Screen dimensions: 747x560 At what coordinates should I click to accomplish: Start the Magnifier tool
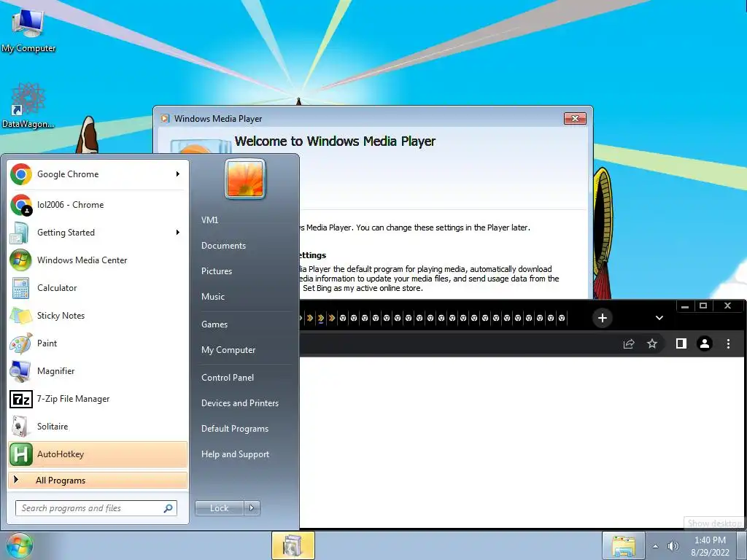98,371
